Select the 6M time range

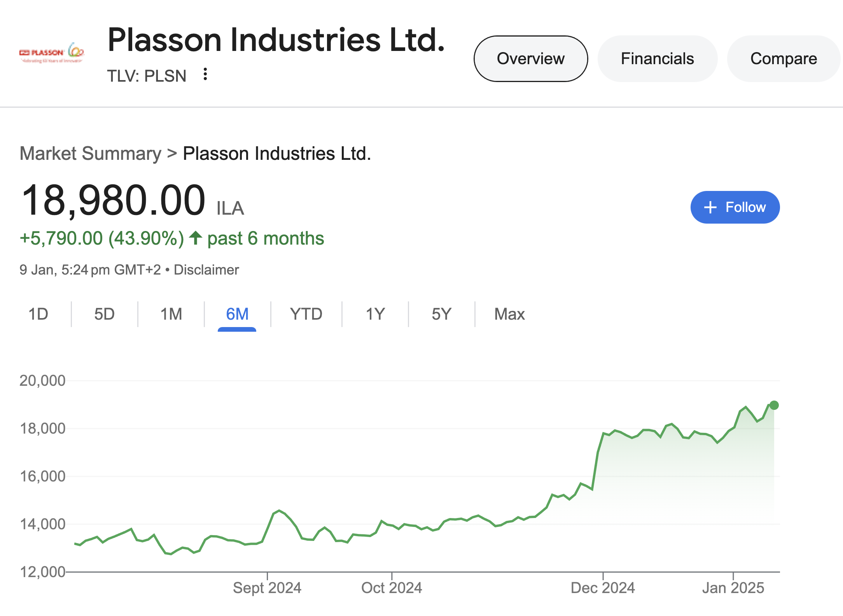237,314
